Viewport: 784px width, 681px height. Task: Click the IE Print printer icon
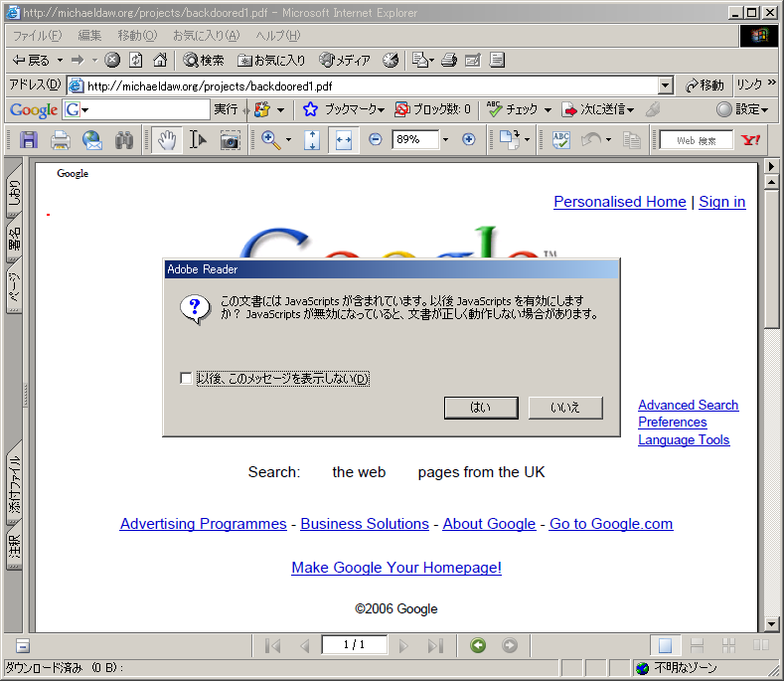(448, 60)
